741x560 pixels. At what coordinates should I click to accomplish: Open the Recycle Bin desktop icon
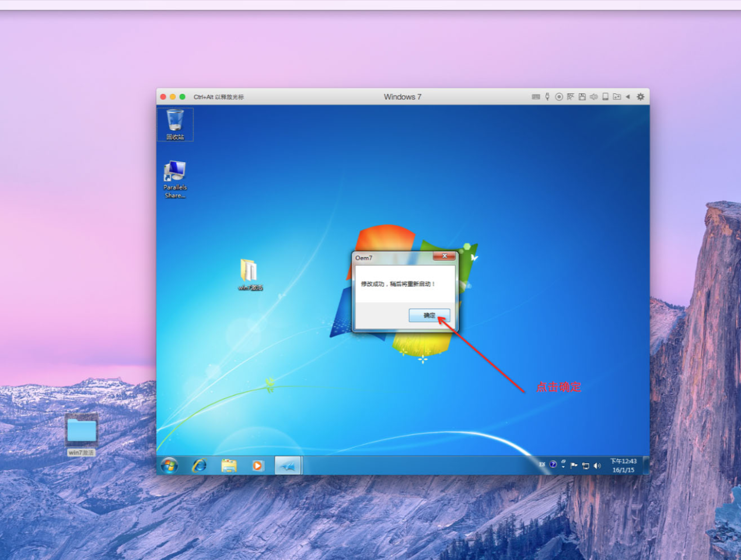pyautogui.click(x=175, y=124)
